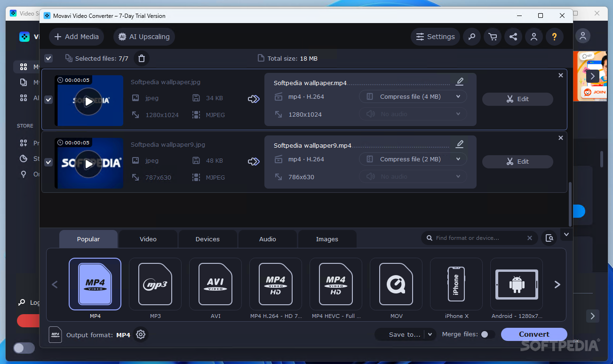Click 1280x1024 output resolution for Softpedia wallpaper.mp4
Image resolution: width=613 pixels, height=364 pixels.
coord(305,114)
